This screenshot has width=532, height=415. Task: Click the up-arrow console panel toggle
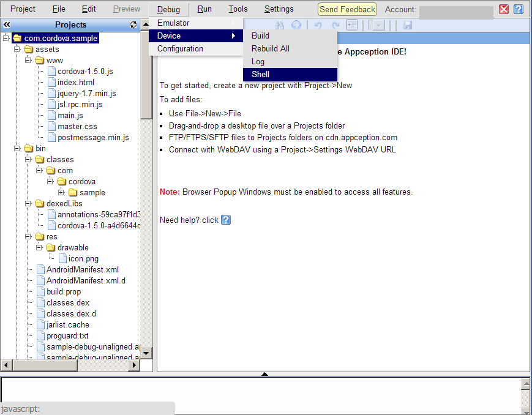pyautogui.click(x=264, y=374)
